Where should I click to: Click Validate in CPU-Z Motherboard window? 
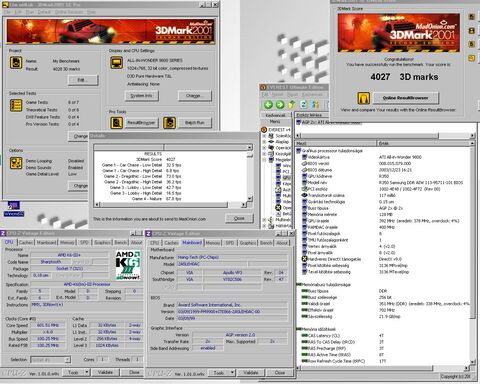[251, 372]
